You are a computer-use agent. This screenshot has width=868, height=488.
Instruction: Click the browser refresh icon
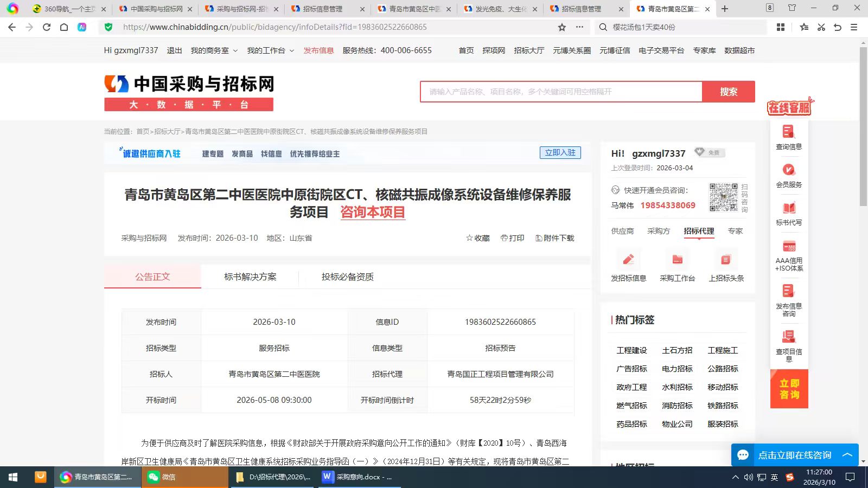47,27
